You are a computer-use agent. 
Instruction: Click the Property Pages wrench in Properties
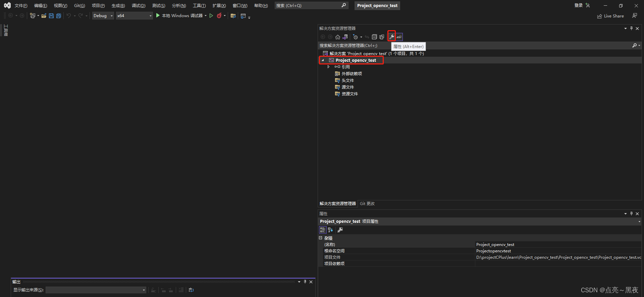[x=340, y=230]
